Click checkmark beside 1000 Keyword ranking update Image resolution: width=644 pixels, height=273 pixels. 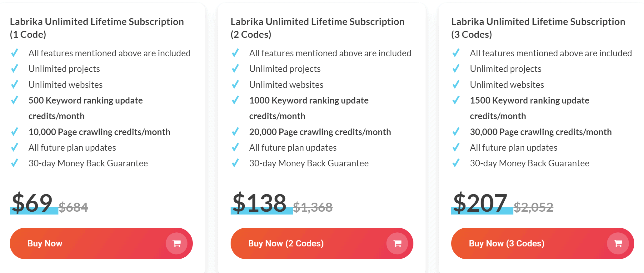(x=235, y=100)
